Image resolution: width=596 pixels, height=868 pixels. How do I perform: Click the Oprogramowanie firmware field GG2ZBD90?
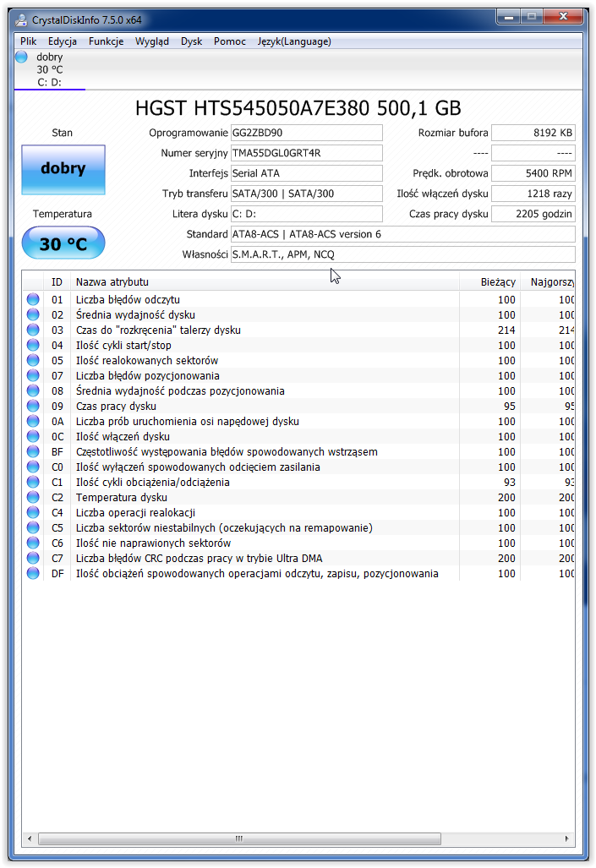click(306, 133)
